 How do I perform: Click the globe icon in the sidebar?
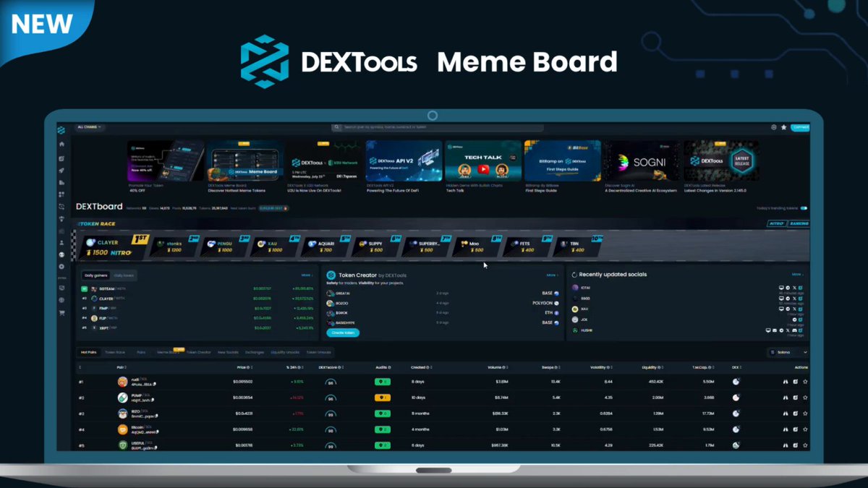tap(61, 300)
